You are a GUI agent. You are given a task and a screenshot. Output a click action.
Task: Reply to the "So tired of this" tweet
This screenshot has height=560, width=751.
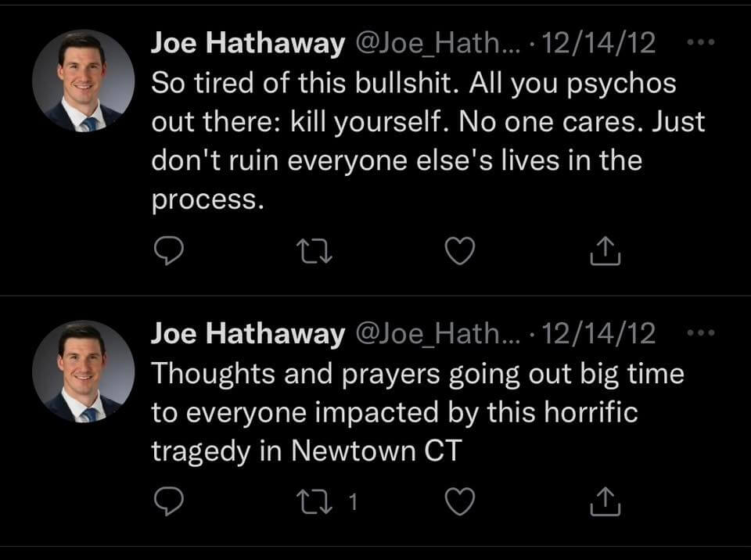click(x=167, y=250)
